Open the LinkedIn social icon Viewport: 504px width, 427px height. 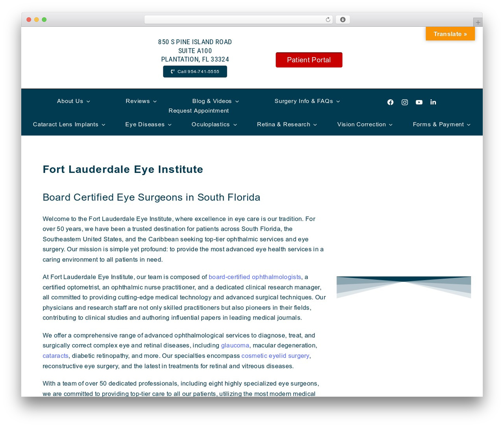point(433,102)
